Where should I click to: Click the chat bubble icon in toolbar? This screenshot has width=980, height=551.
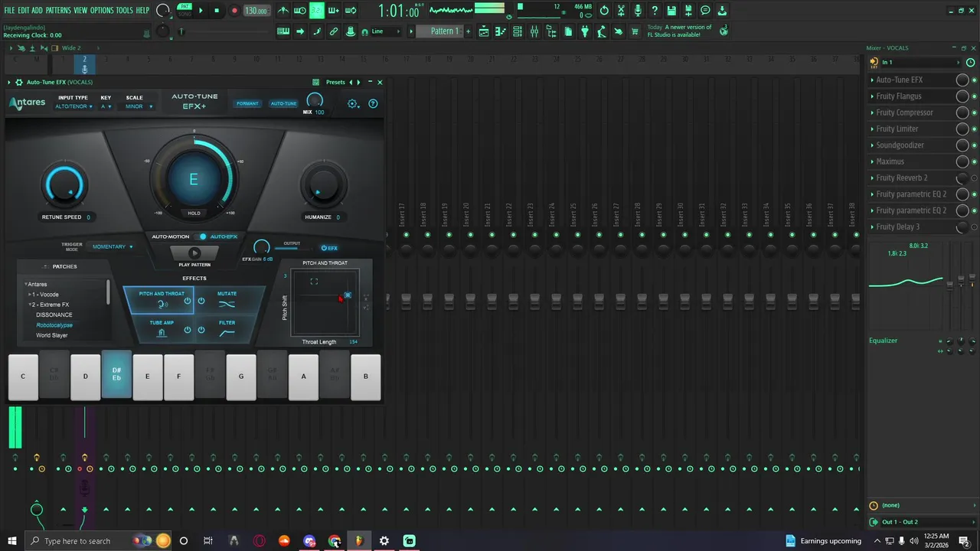(x=705, y=11)
